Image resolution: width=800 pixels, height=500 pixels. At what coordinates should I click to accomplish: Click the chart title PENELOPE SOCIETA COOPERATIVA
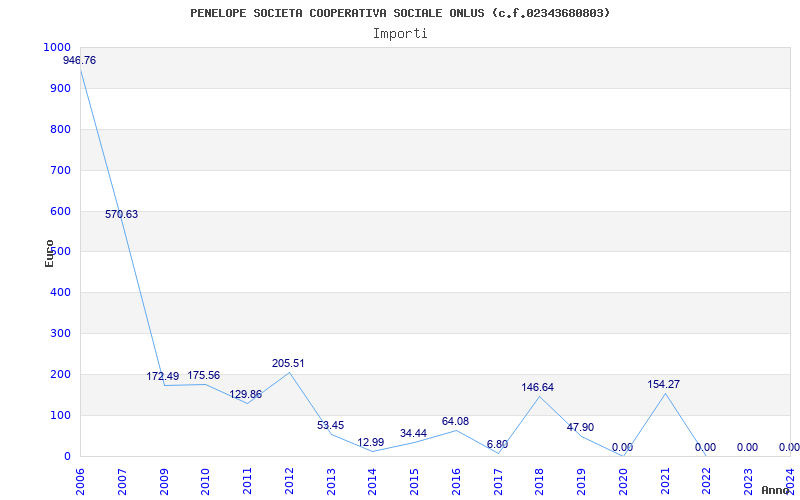pyautogui.click(x=400, y=13)
